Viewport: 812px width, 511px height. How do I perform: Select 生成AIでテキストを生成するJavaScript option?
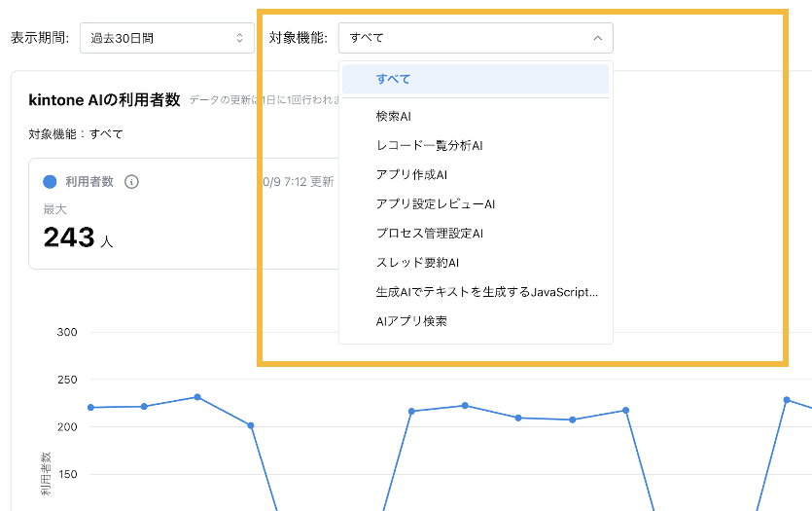coord(476,292)
